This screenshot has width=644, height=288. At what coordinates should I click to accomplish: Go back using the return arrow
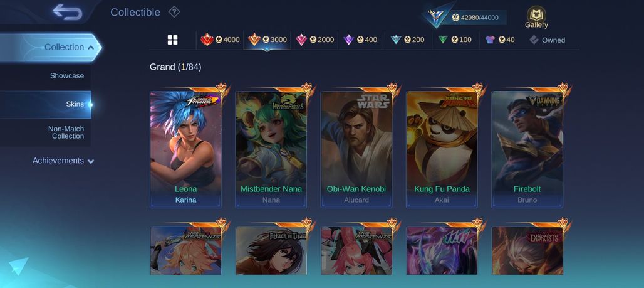68,12
